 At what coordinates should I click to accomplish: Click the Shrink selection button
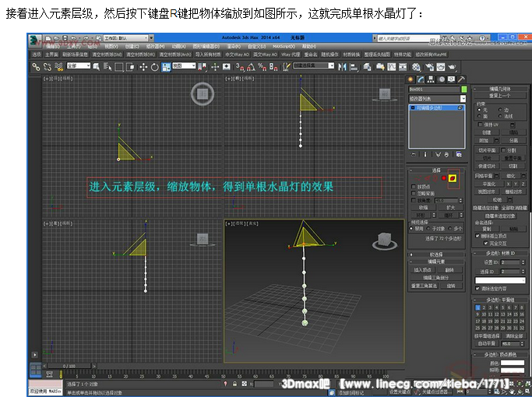pos(423,208)
